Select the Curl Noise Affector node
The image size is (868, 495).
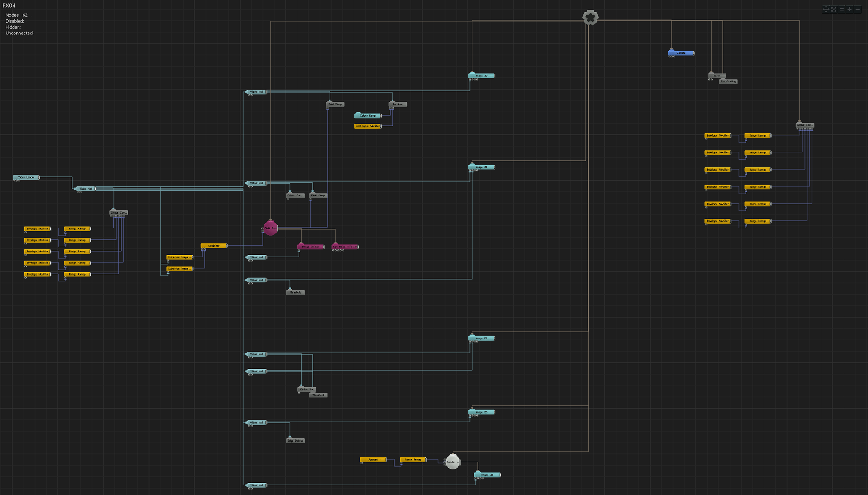pos(345,247)
